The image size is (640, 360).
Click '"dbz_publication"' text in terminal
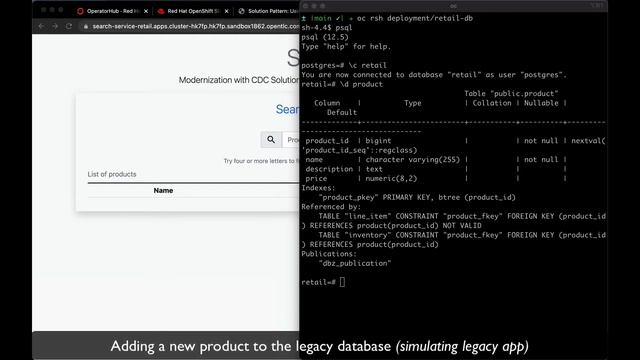355,264
